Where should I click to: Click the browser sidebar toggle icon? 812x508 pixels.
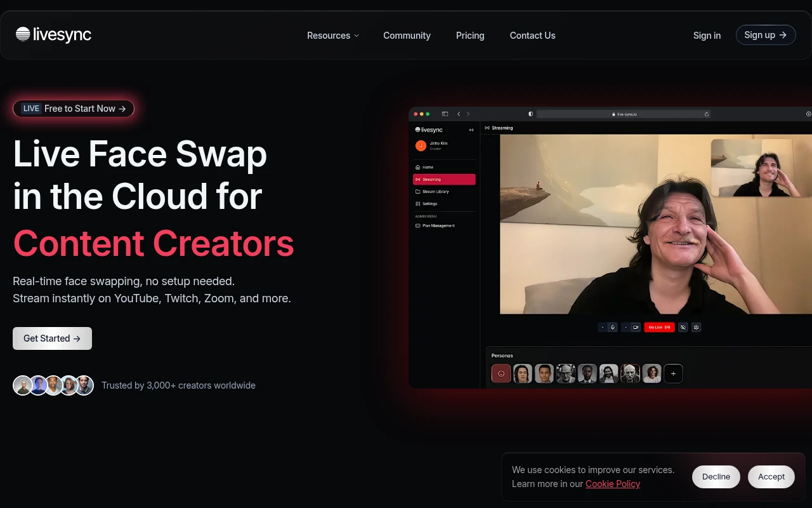(x=445, y=114)
